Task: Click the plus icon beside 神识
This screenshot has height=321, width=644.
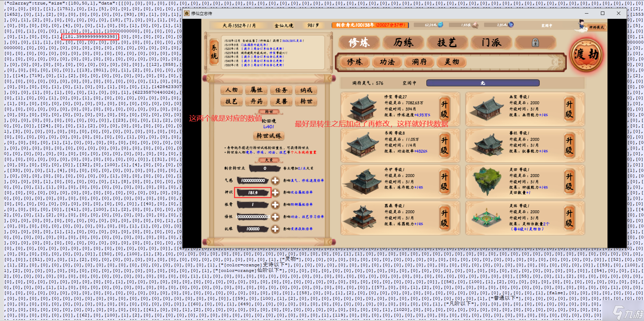Action: coord(275,193)
